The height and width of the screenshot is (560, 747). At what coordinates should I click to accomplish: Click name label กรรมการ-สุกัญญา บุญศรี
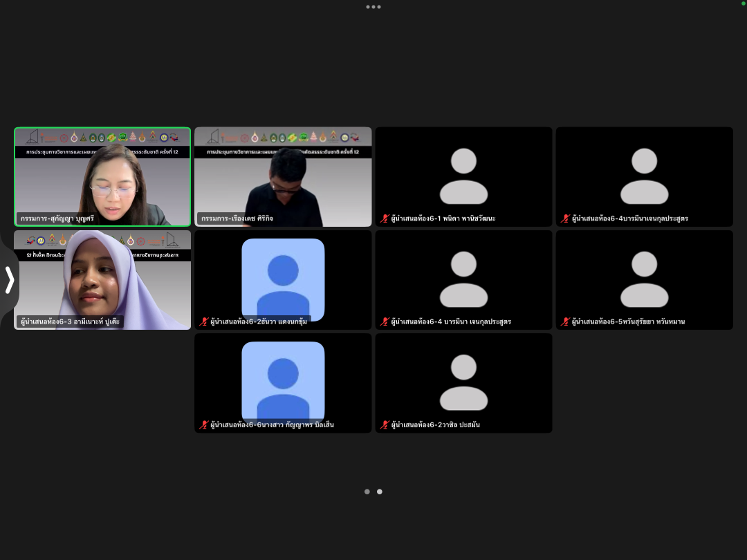pos(57,218)
